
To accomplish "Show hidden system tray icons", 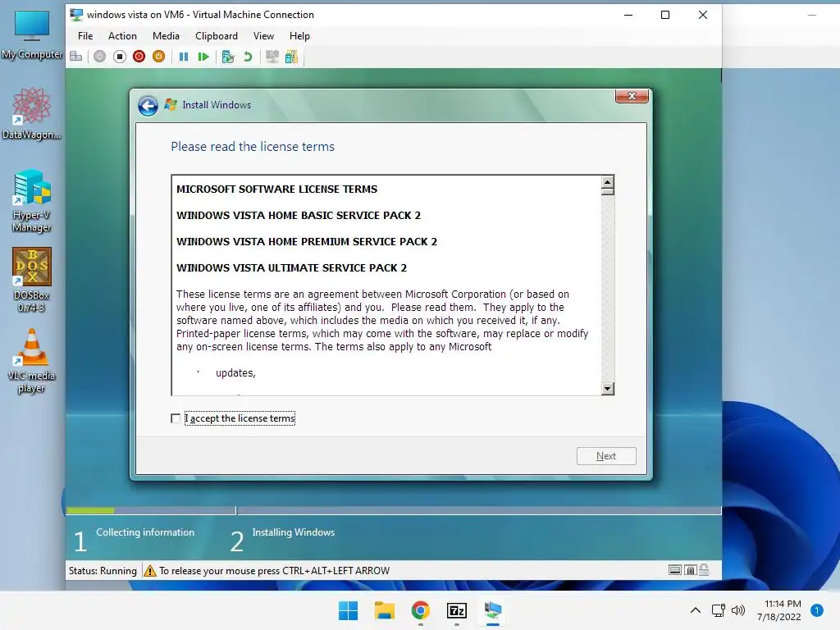I will click(696, 610).
